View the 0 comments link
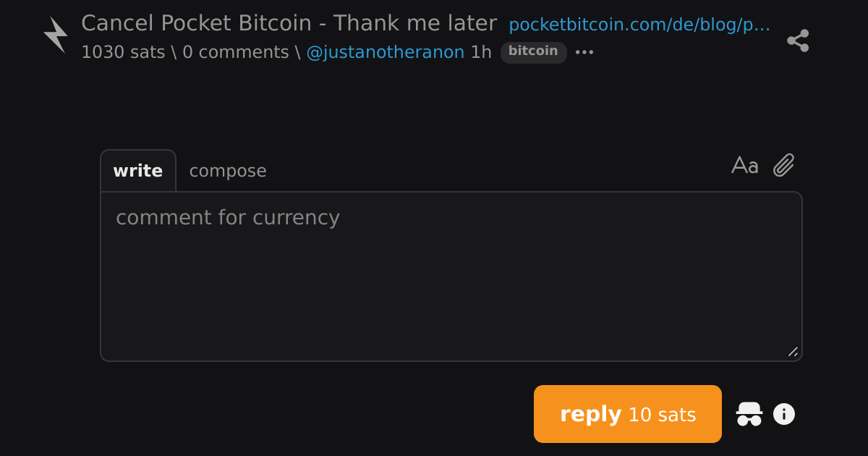 236,52
